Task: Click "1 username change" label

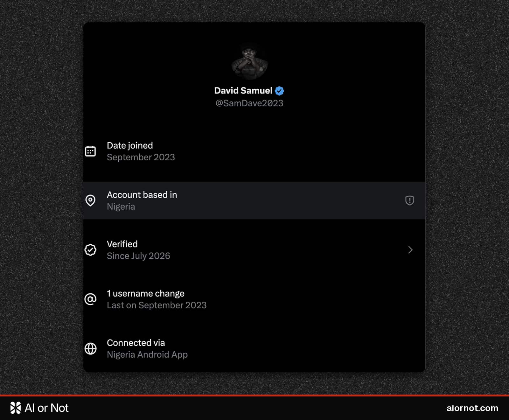Action: (x=146, y=293)
